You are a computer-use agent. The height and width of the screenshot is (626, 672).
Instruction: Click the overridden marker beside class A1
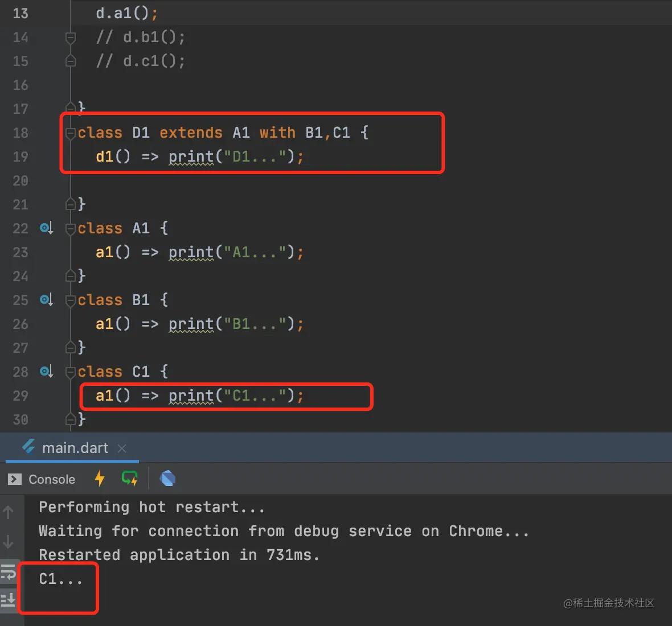pos(46,228)
